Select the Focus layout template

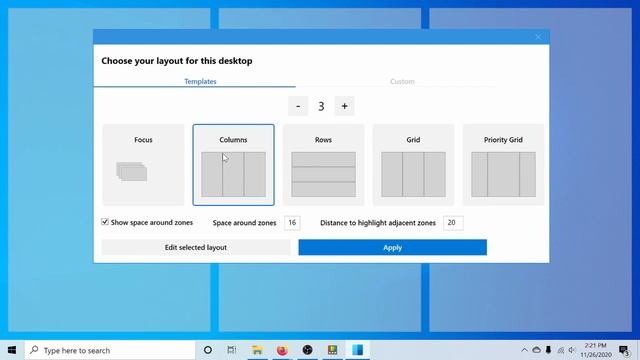click(143, 165)
